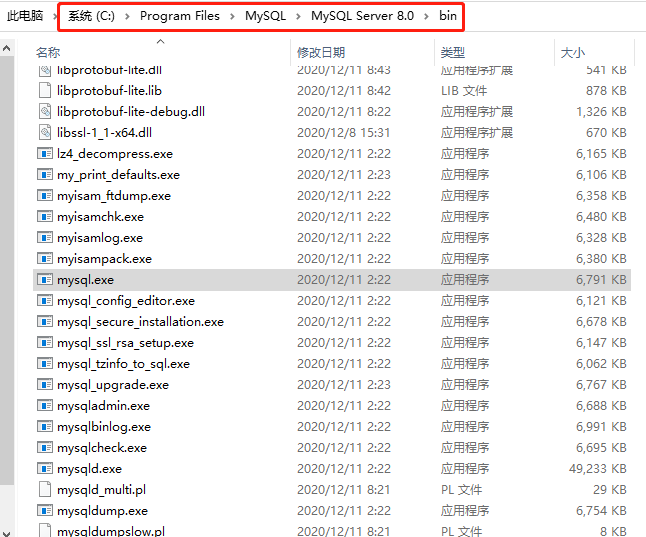Select the myisamchk.exe file name
646x537 pixels.
click(101, 217)
